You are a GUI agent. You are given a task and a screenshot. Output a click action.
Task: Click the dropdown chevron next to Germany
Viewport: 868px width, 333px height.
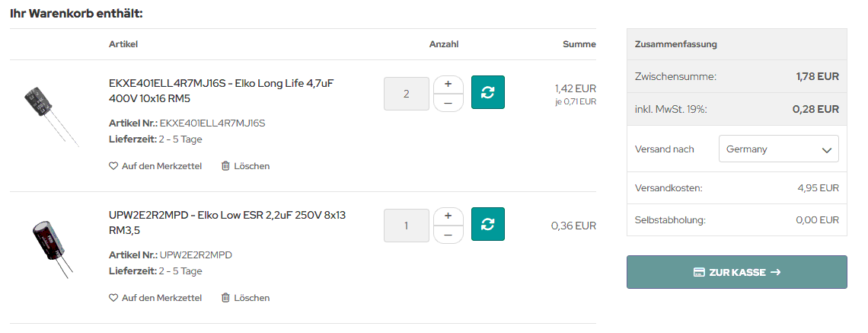[x=826, y=149]
